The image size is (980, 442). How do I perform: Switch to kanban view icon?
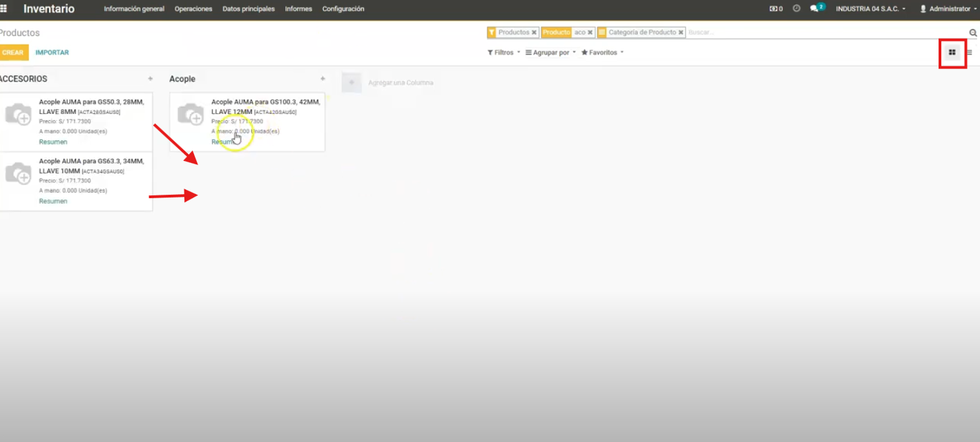tap(952, 52)
